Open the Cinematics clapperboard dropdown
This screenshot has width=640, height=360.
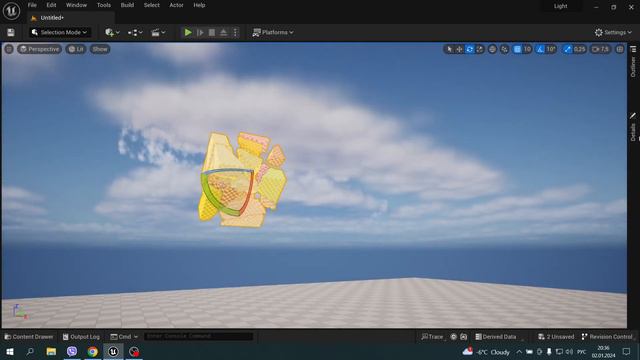click(x=158, y=32)
